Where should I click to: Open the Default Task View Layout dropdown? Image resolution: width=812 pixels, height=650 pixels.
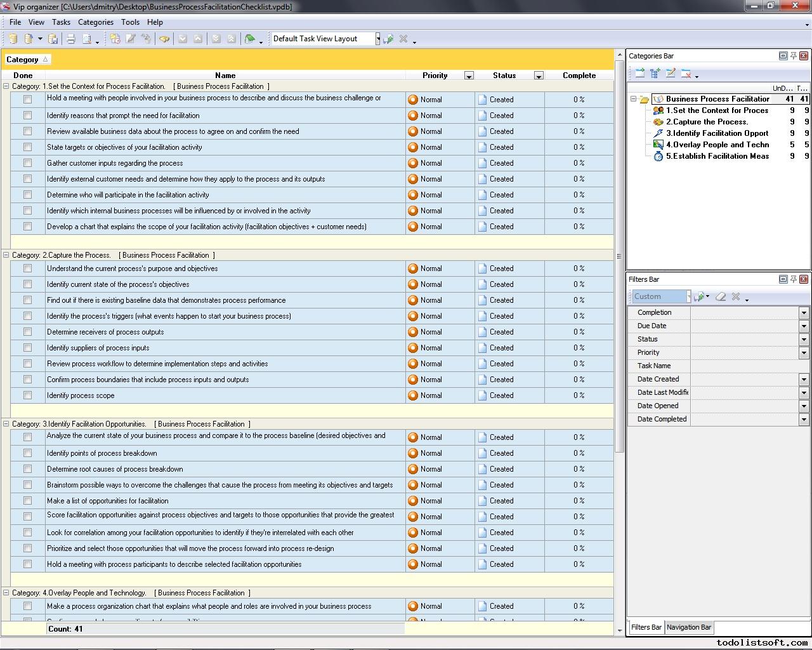[x=377, y=39]
